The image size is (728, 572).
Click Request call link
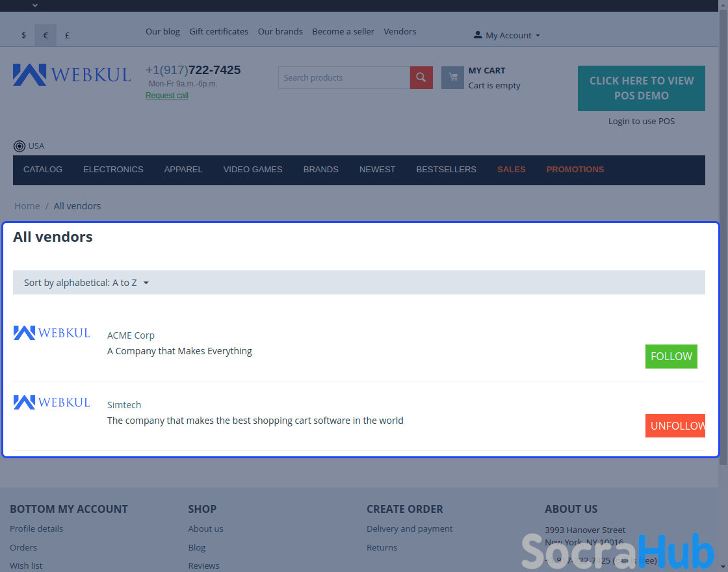coord(166,96)
